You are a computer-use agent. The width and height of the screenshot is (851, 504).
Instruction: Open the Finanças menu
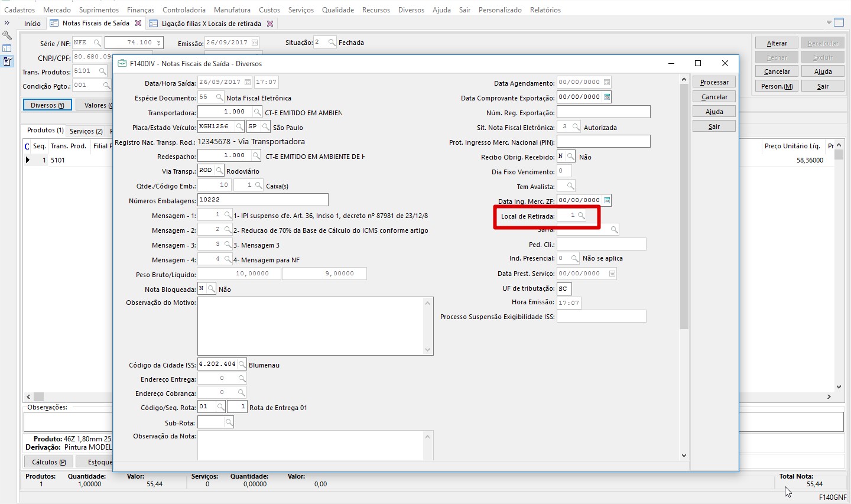(x=140, y=10)
